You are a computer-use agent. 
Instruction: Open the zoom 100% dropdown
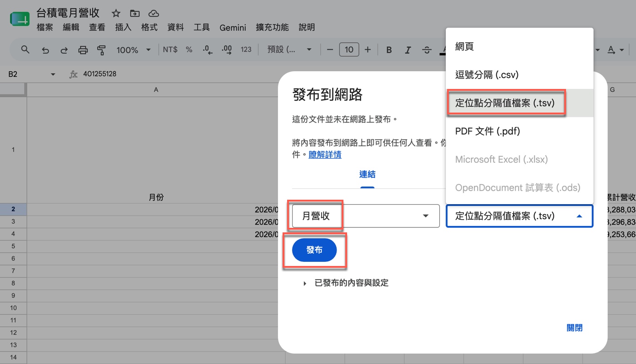pos(134,50)
